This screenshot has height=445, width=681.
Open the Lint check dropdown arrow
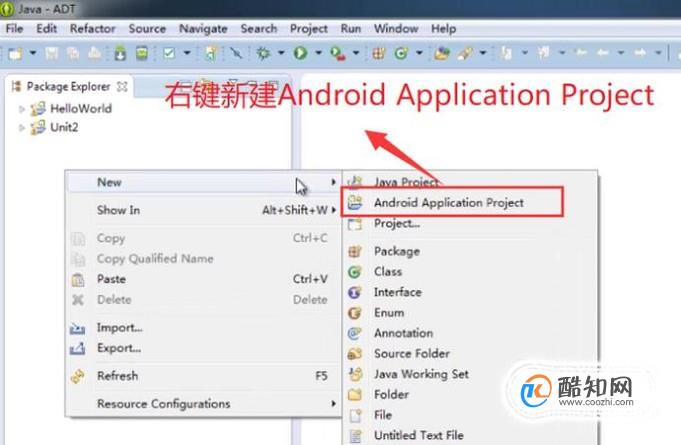(187, 53)
